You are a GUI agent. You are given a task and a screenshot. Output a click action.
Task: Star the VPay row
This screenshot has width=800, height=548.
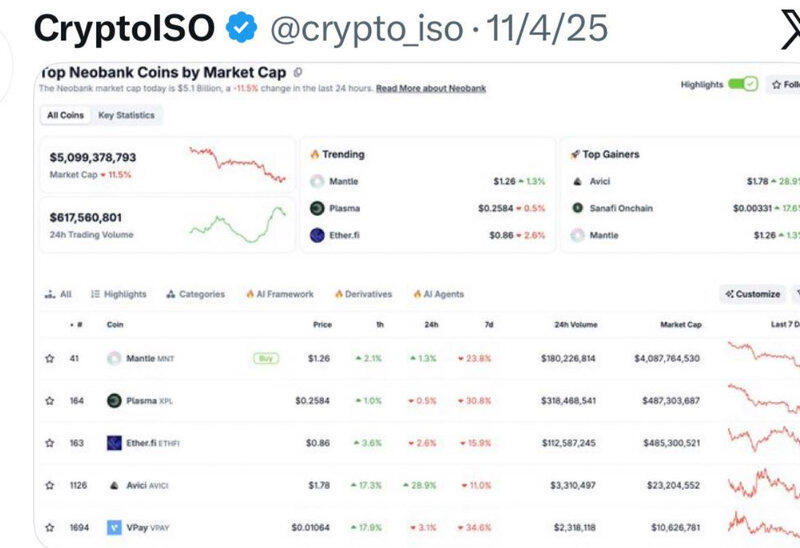click(x=49, y=526)
